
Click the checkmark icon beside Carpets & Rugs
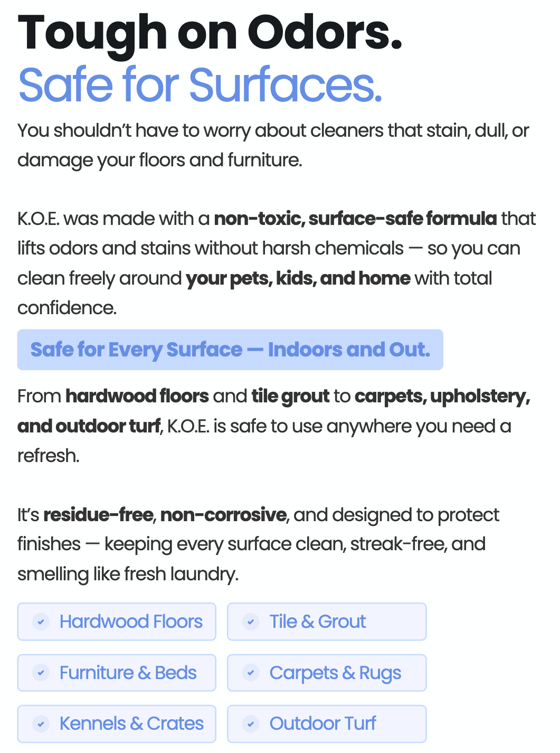251,673
